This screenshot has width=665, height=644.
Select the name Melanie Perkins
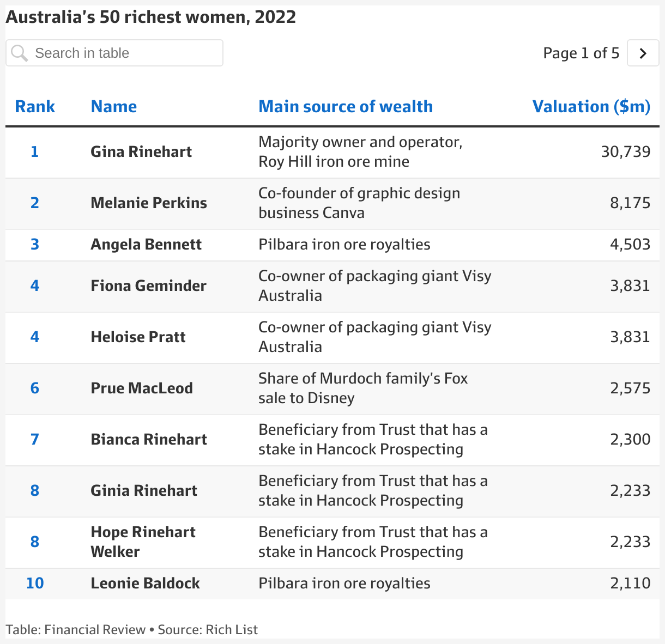[149, 203]
